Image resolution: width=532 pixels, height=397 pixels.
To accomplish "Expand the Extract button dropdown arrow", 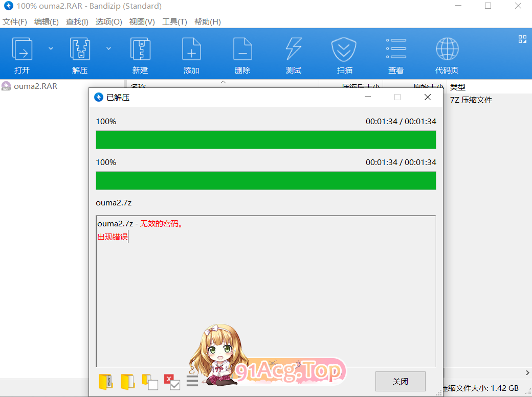I will [x=108, y=48].
